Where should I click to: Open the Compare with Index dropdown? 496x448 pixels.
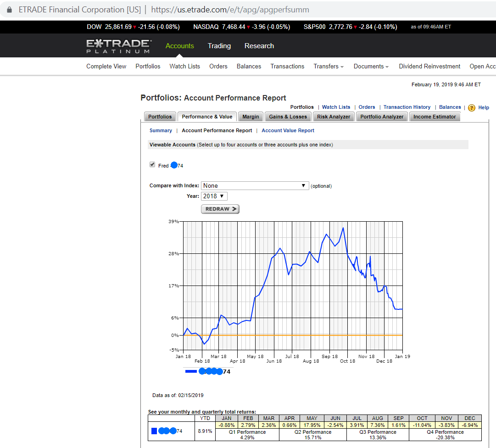point(255,185)
